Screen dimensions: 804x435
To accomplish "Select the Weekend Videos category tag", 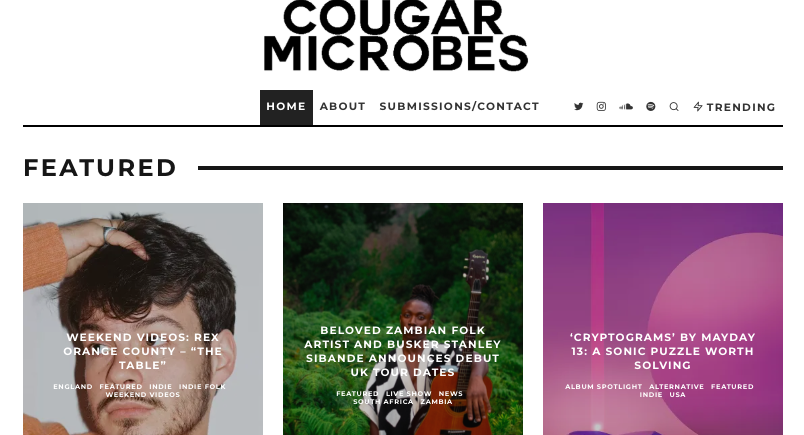I will click(x=143, y=394).
